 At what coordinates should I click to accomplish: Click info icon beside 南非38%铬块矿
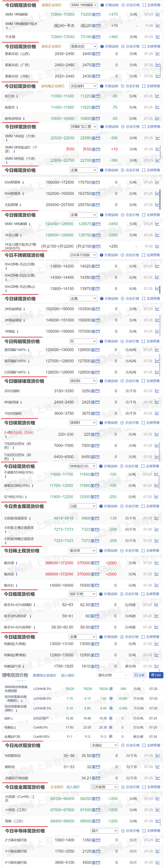pos(30,616)
